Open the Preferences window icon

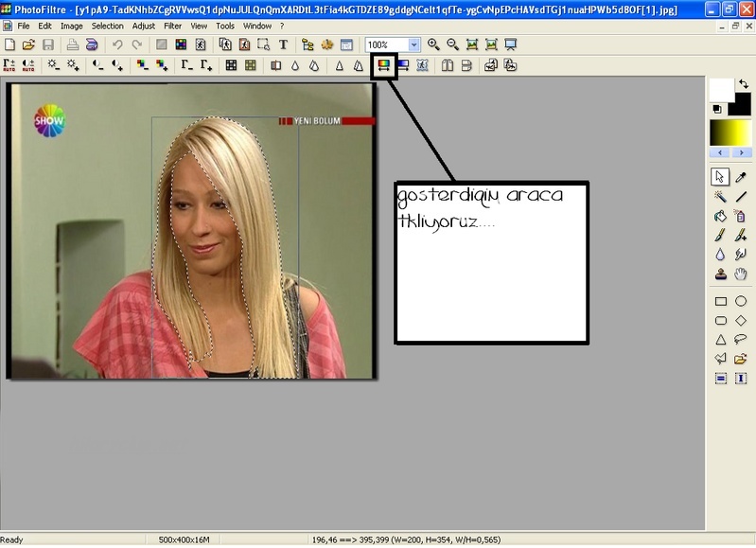click(346, 44)
